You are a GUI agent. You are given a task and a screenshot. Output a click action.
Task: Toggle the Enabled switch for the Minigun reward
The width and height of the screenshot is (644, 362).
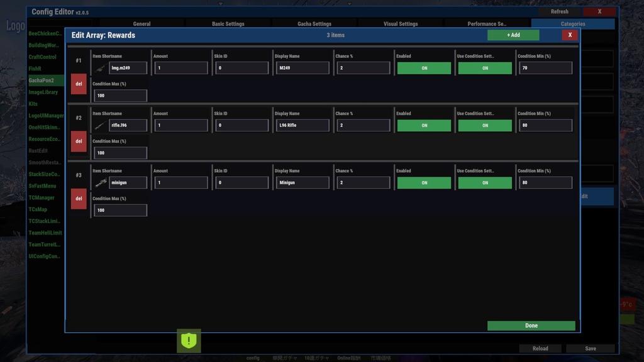click(423, 182)
